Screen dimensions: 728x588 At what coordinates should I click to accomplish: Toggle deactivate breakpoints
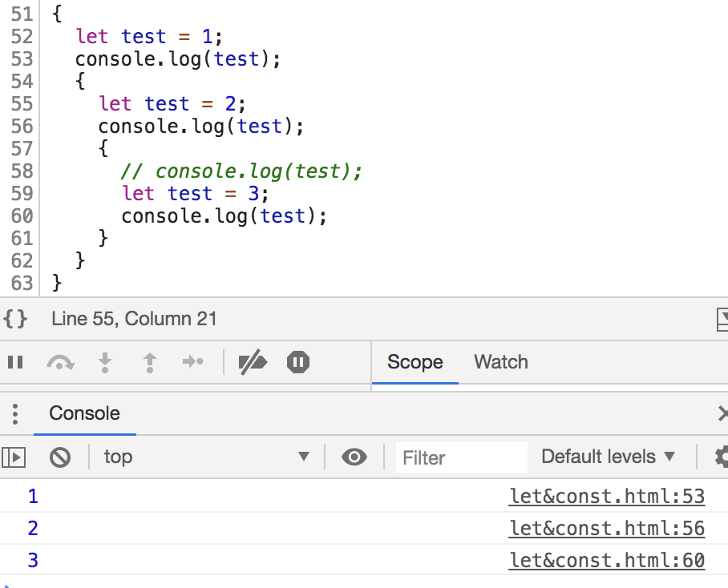[253, 362]
